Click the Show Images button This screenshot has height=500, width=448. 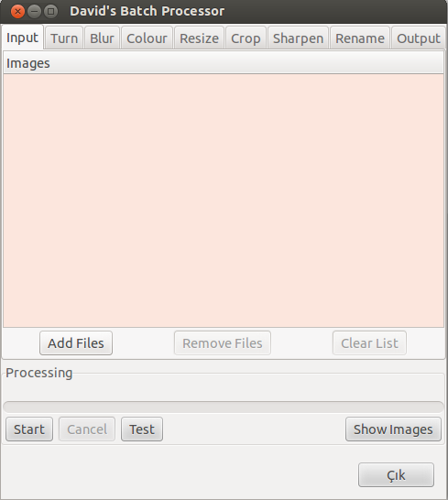[x=393, y=429]
